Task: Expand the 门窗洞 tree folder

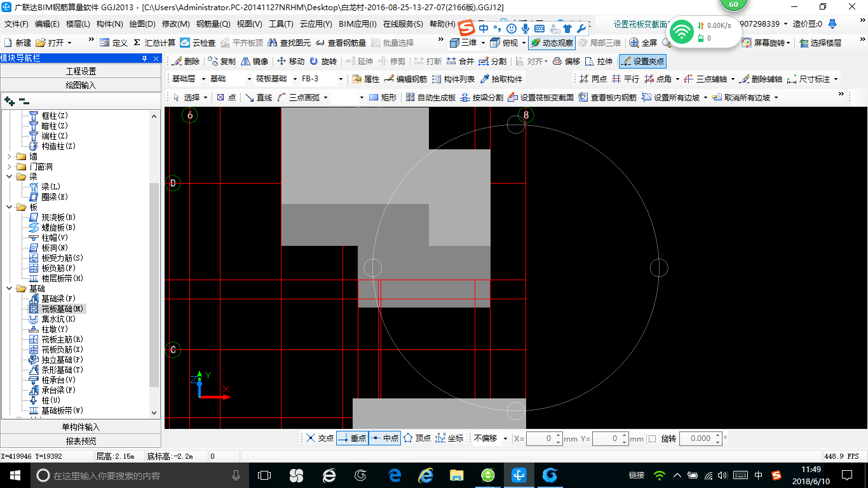Action: click(x=9, y=166)
